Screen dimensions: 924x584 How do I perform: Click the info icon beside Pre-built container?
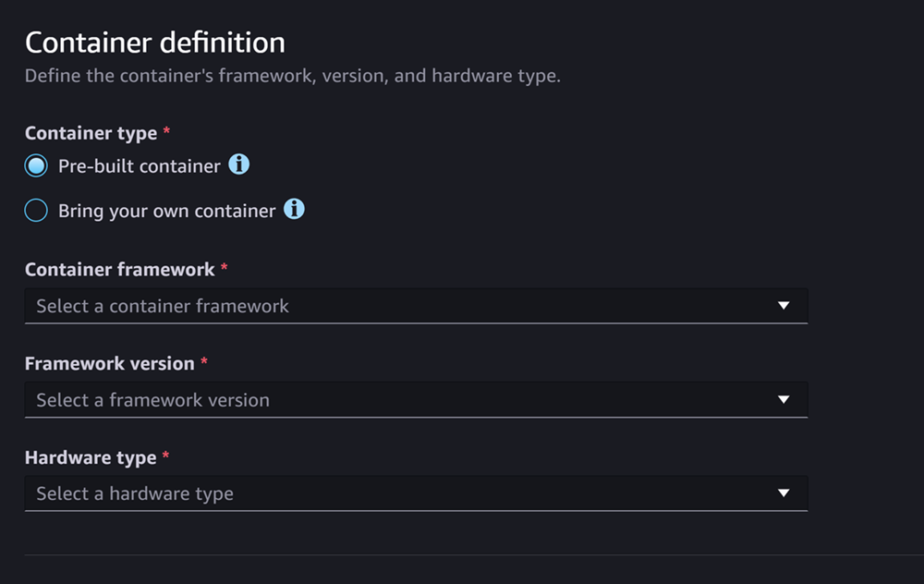[240, 166]
